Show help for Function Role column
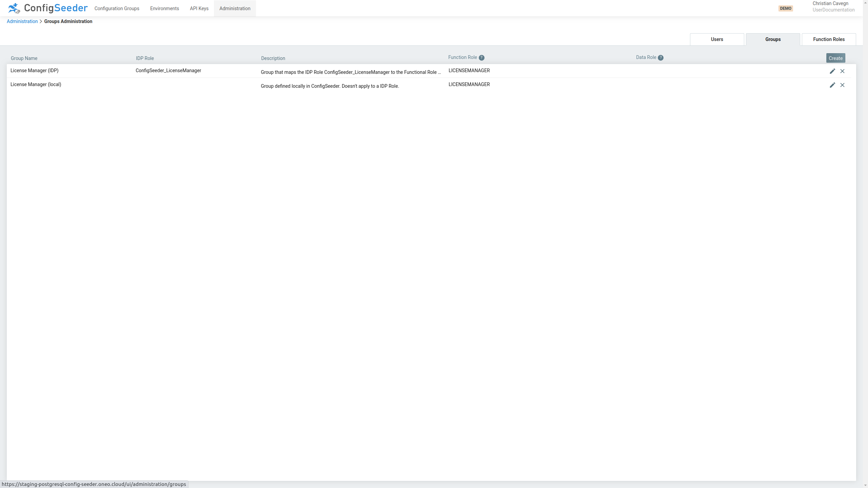This screenshot has height=488, width=868. tap(481, 58)
